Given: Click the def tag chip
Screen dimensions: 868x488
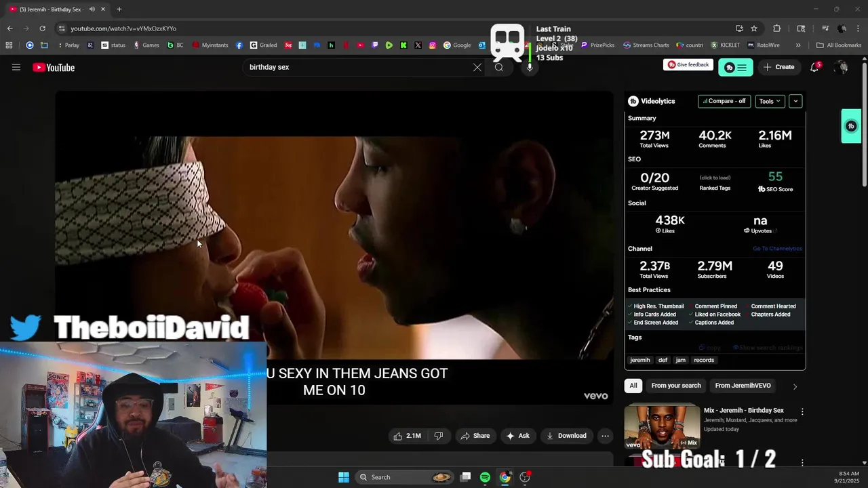Looking at the screenshot, I should coord(663,360).
